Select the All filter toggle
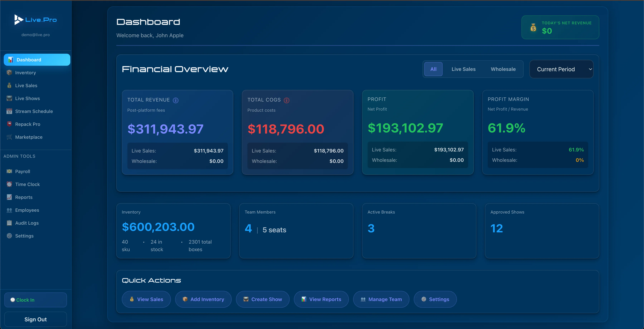The height and width of the screenshot is (329, 644). point(433,69)
